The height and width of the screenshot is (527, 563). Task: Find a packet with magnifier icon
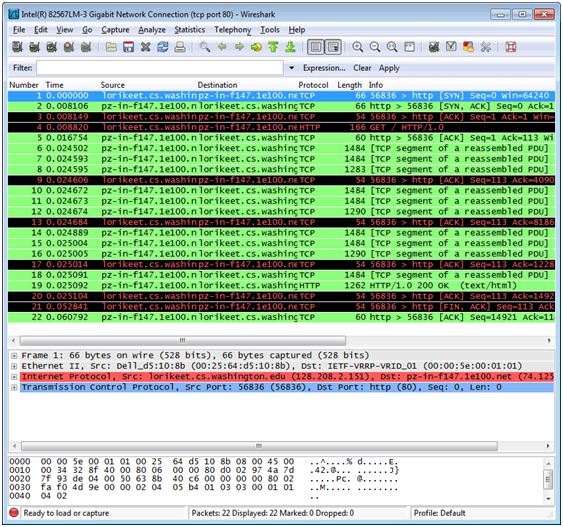coord(205,47)
